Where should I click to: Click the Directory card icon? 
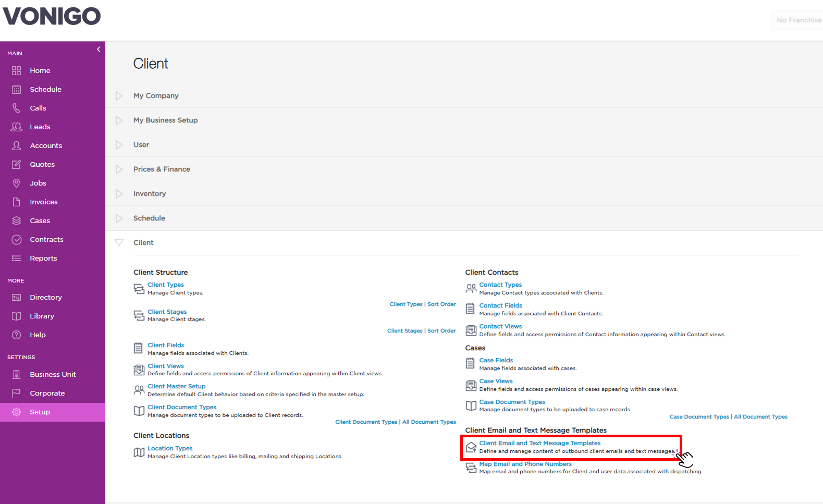pyautogui.click(x=17, y=297)
